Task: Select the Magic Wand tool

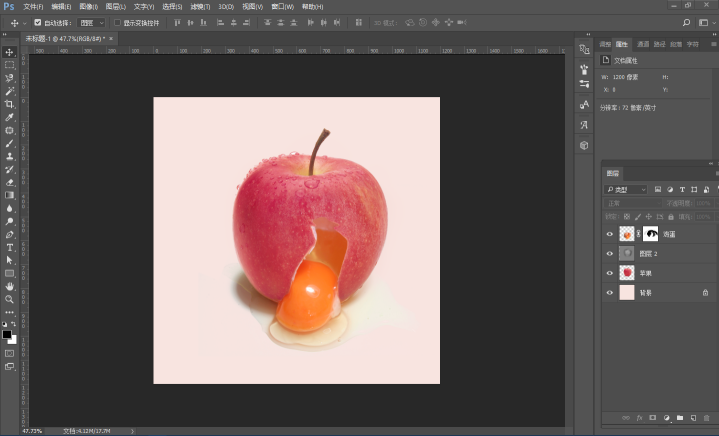Action: pos(9,91)
